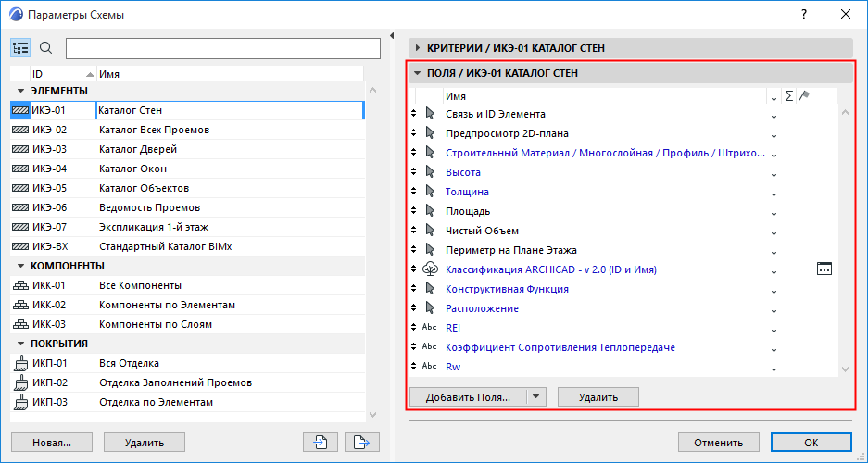Select the Расположение field

point(623,308)
